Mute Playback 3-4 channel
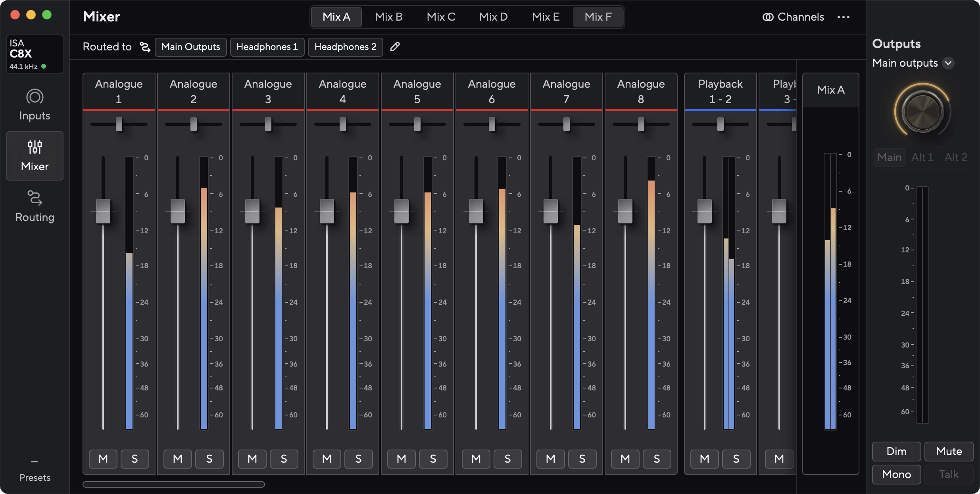The height and width of the screenshot is (494, 980). coord(779,459)
